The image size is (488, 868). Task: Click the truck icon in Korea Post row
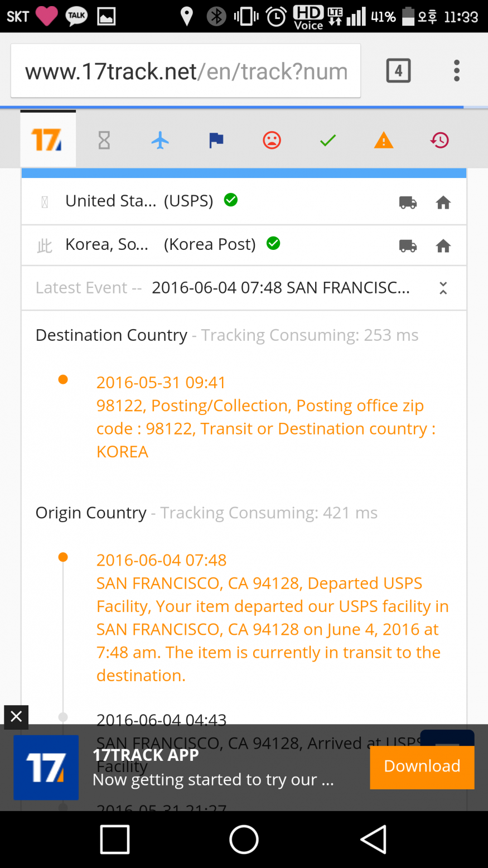tap(408, 245)
